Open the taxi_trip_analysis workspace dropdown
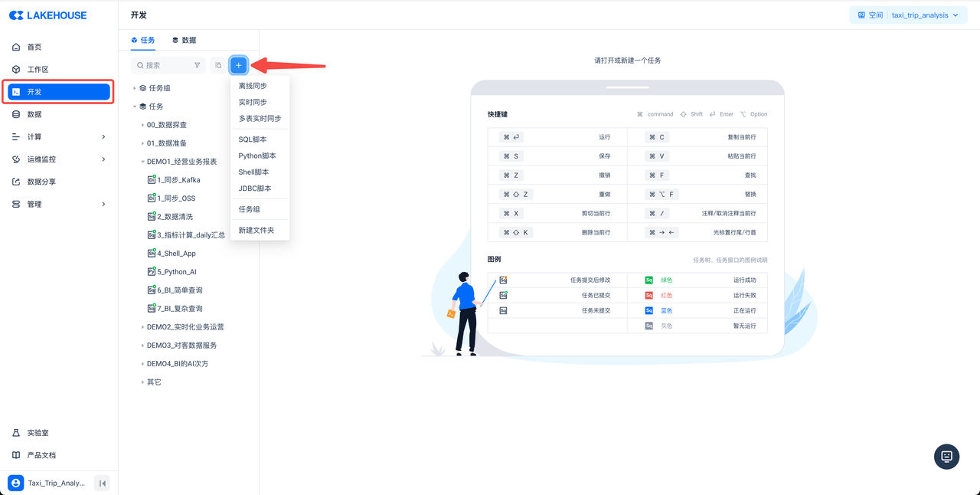Image resolution: width=980 pixels, height=495 pixels. click(908, 15)
